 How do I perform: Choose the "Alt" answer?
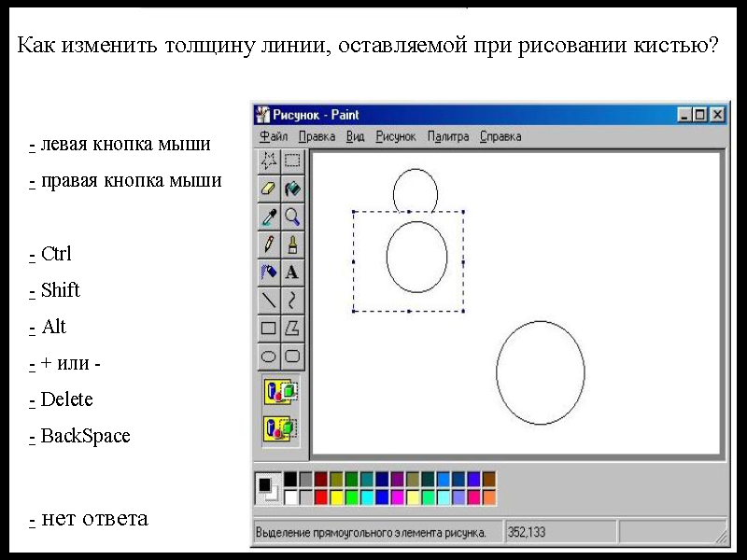pyautogui.click(x=48, y=327)
